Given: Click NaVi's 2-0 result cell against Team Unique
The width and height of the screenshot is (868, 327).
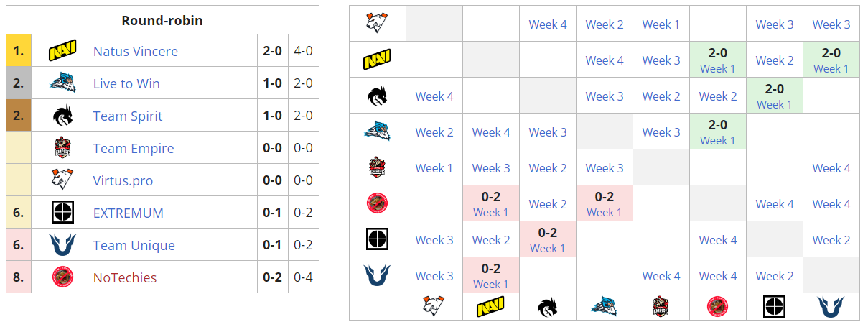Looking at the screenshot, I should point(831,60).
